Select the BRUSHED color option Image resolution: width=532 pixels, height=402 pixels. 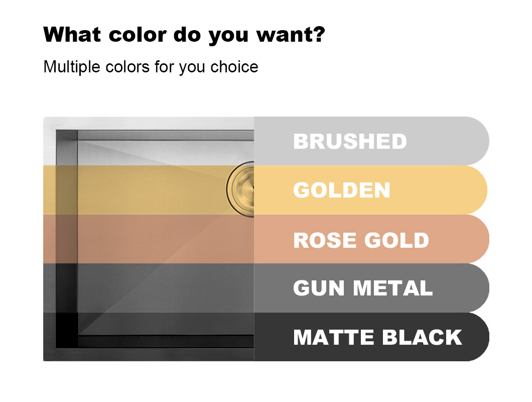pos(371,141)
